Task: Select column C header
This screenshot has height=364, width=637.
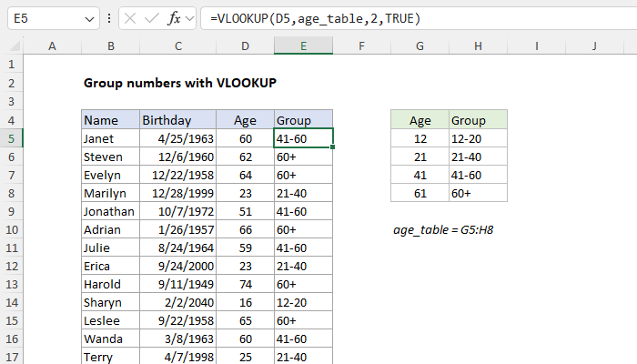Action: tap(178, 45)
